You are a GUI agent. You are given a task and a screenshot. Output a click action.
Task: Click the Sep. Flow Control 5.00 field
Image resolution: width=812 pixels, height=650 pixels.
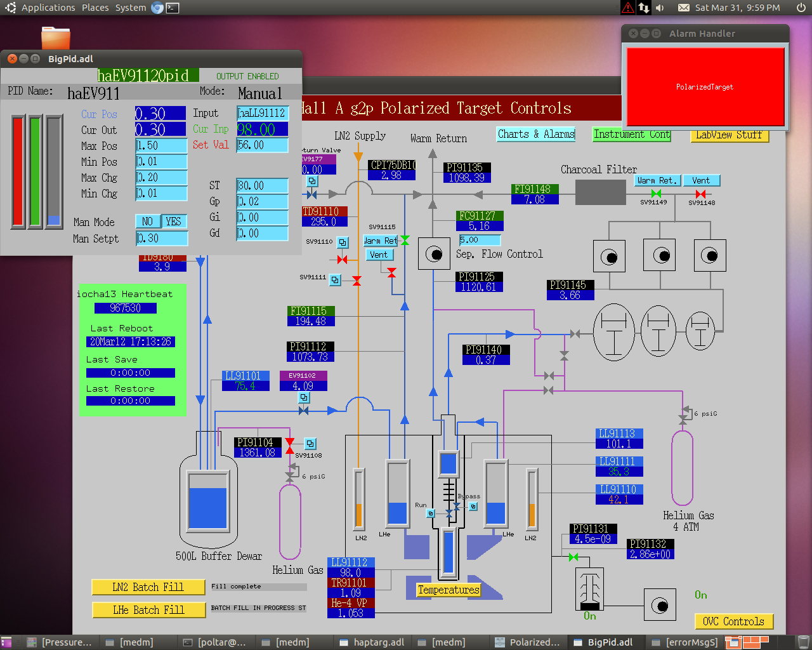(480, 240)
